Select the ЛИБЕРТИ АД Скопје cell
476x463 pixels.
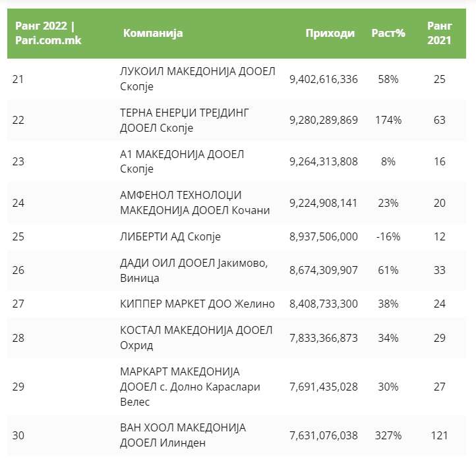(x=170, y=236)
